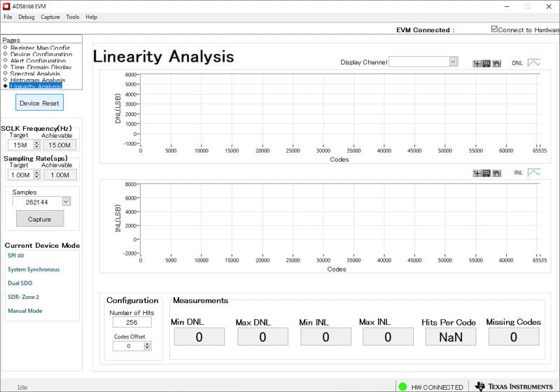Click the SDR- Zone 2 mode label

pyautogui.click(x=23, y=297)
